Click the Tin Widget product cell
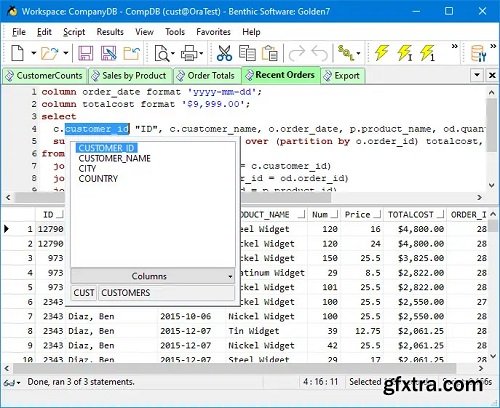Screen dimensions: 500x408 pyautogui.click(x=266, y=331)
